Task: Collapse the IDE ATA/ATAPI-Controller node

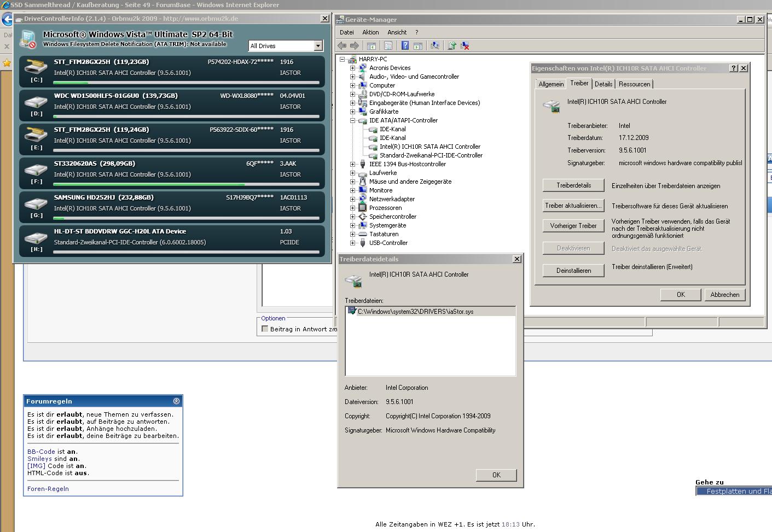Action: coord(353,120)
